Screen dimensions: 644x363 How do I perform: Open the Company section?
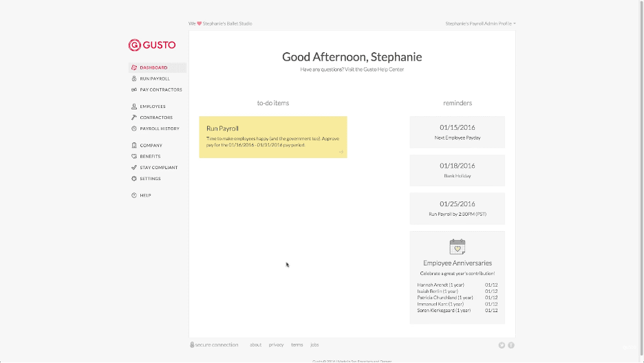(158, 145)
